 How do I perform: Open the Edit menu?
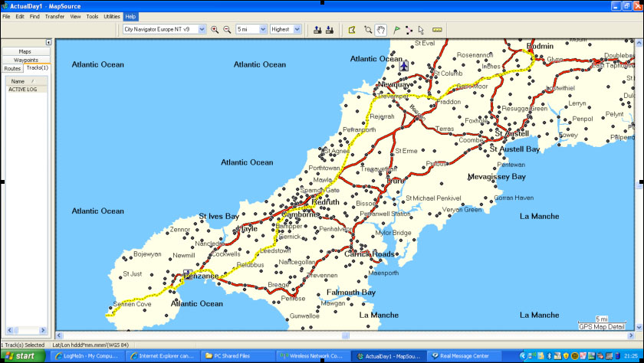(20, 16)
